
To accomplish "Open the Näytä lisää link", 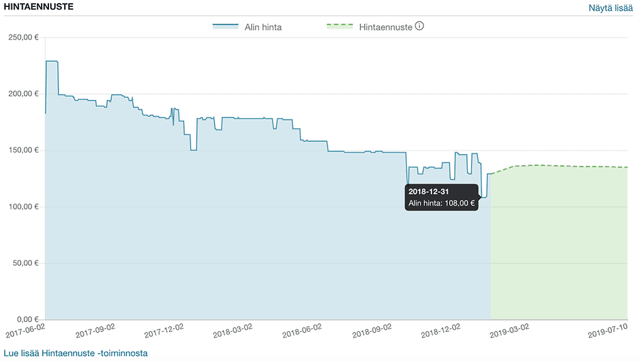I will (x=611, y=8).
